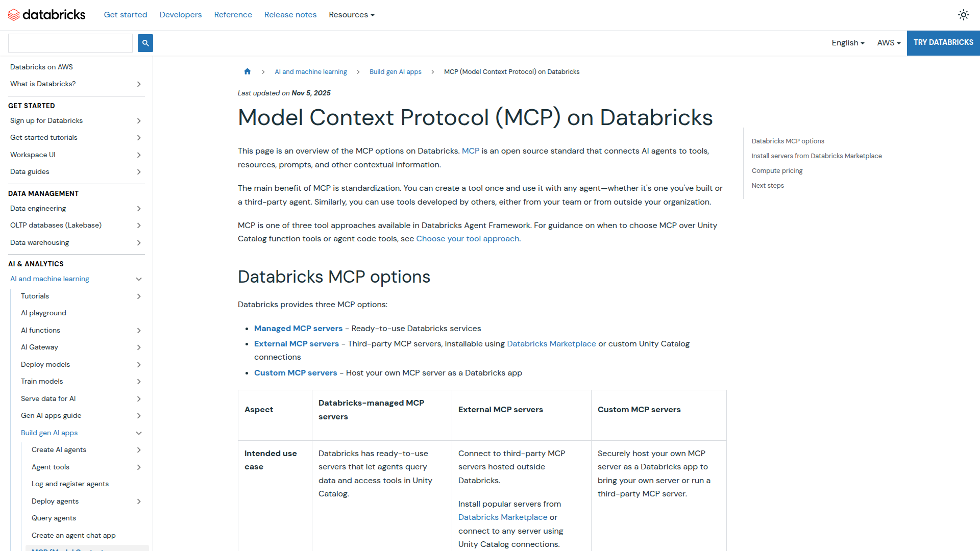The height and width of the screenshot is (551, 980).
Task: Open the Developers navigation menu item
Action: tap(180, 15)
